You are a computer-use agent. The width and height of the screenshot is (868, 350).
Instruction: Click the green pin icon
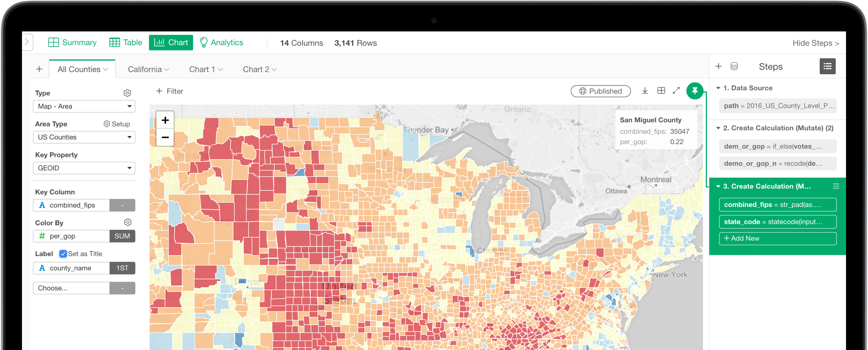click(694, 91)
